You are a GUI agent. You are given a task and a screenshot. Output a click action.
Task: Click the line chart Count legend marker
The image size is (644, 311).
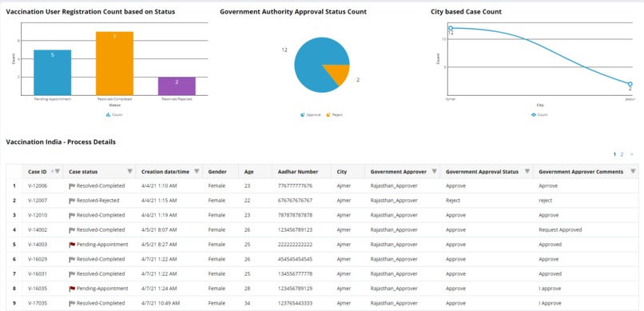click(x=534, y=114)
